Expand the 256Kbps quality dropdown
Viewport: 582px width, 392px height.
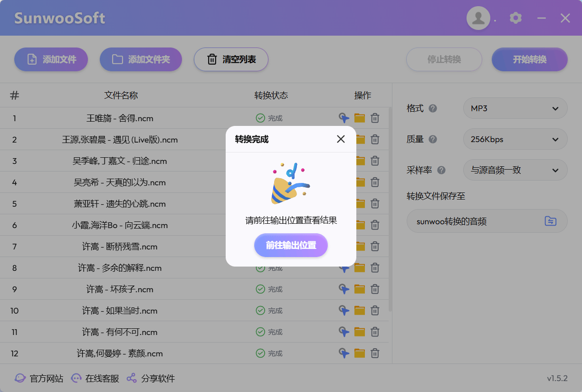515,139
